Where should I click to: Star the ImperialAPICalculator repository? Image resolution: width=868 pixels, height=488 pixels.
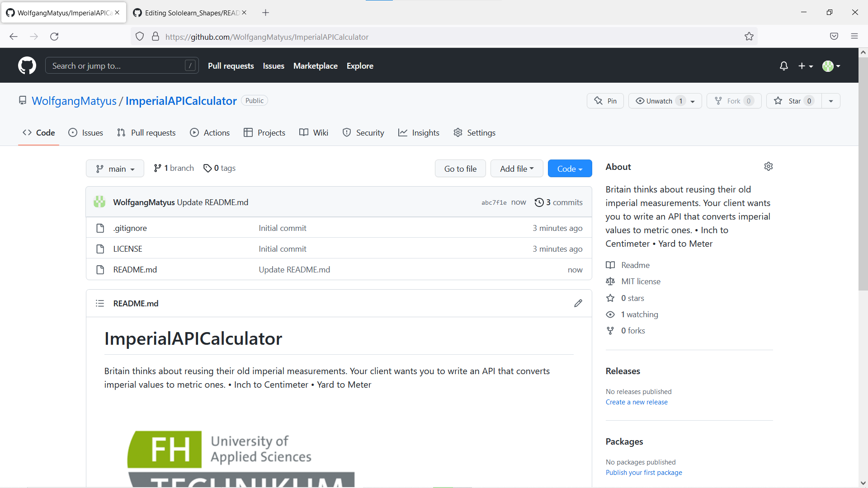[x=794, y=101]
